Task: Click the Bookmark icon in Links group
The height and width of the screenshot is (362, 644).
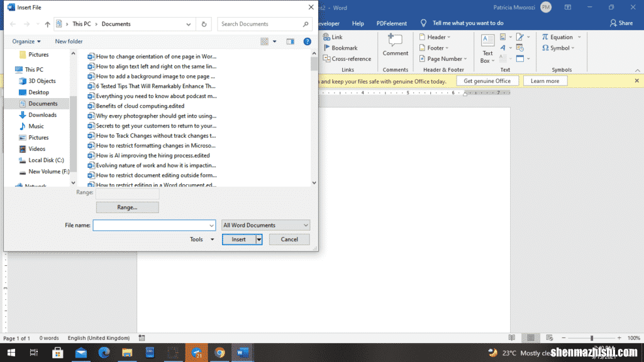Action: coord(327,48)
